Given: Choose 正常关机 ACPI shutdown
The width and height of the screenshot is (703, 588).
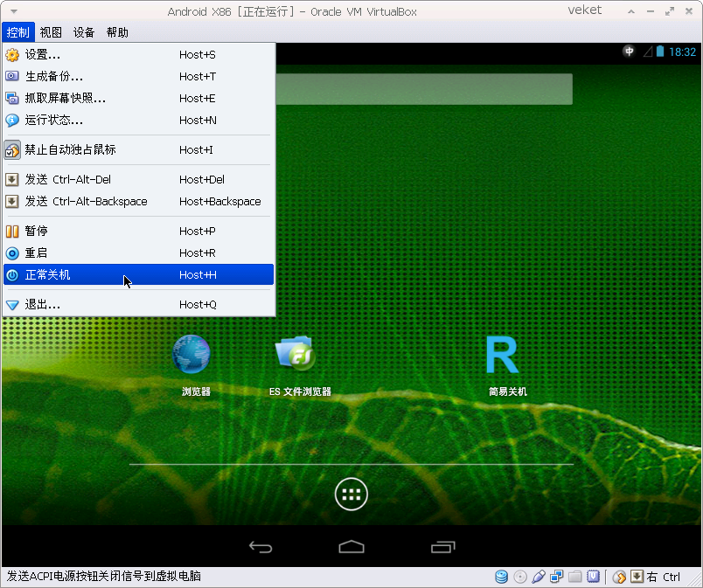Looking at the screenshot, I should [x=138, y=274].
